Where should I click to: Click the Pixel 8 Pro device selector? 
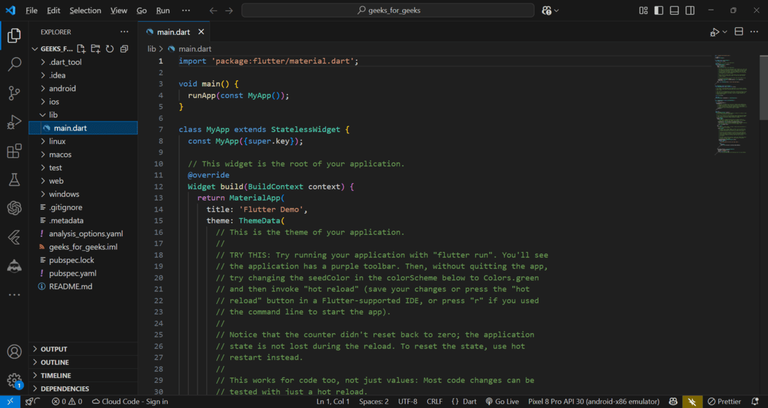(594, 401)
